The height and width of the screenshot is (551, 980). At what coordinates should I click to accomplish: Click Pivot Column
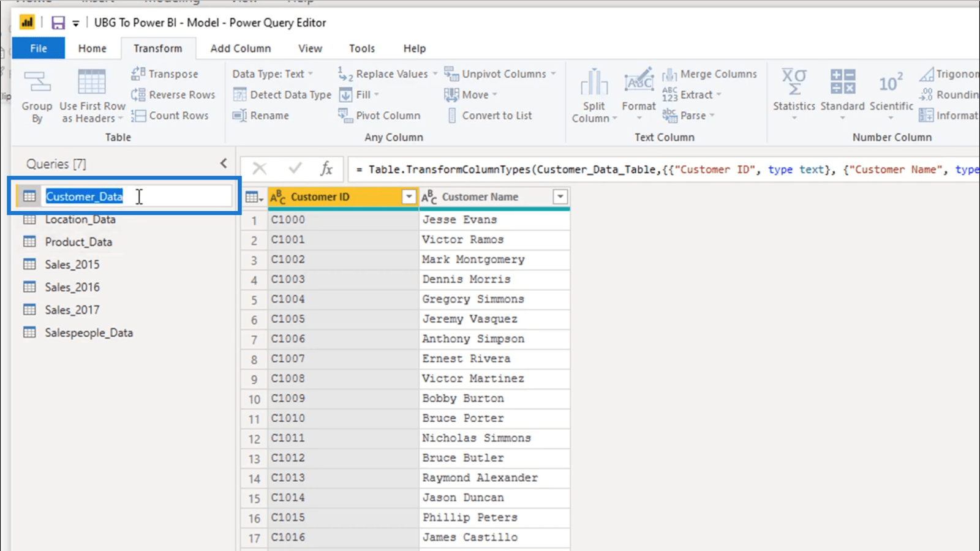[x=380, y=116]
